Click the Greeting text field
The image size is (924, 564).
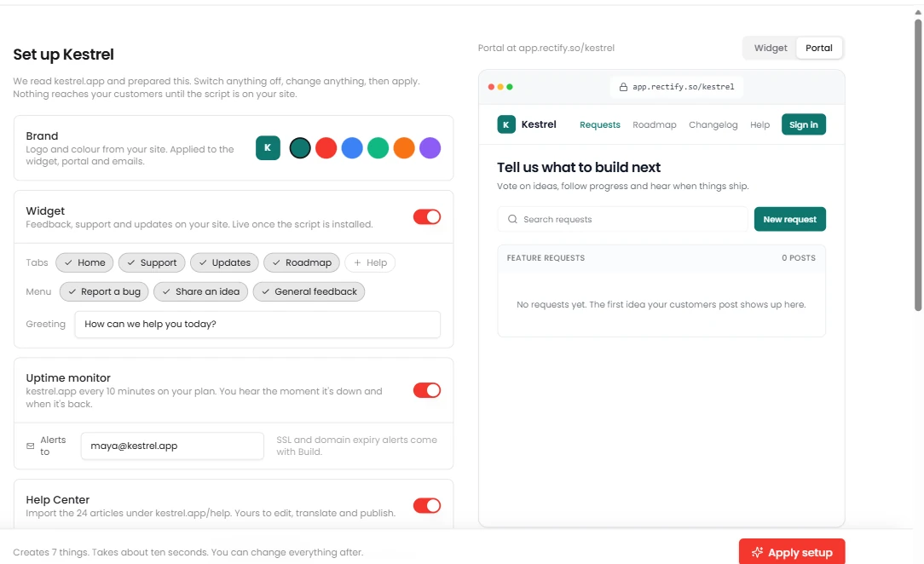[257, 325]
